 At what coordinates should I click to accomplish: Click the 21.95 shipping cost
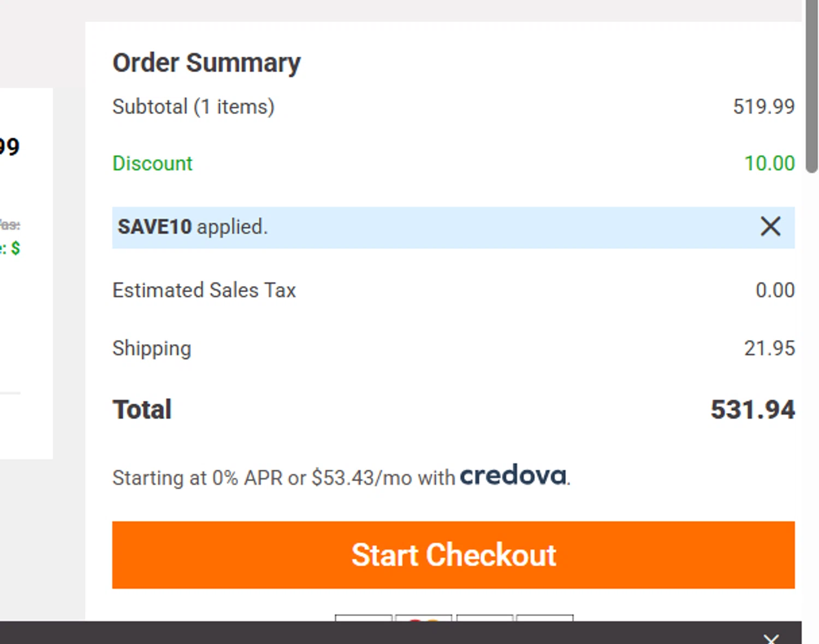click(x=769, y=348)
